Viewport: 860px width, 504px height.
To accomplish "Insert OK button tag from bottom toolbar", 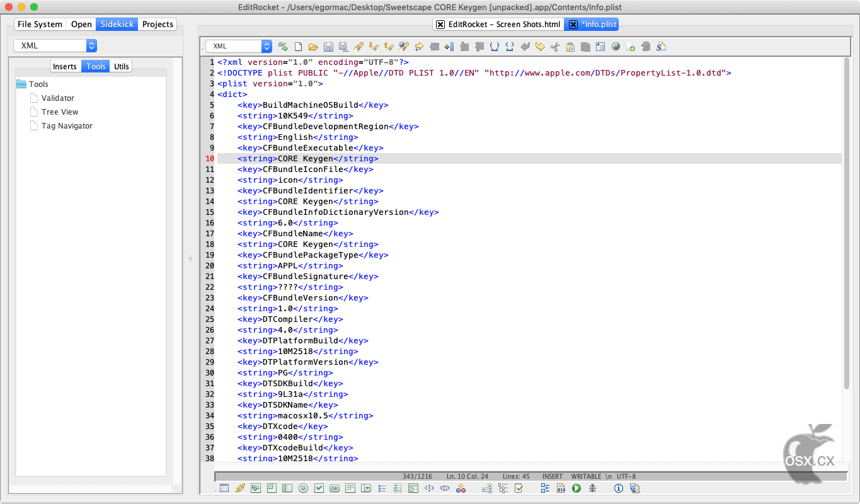I will (335, 488).
